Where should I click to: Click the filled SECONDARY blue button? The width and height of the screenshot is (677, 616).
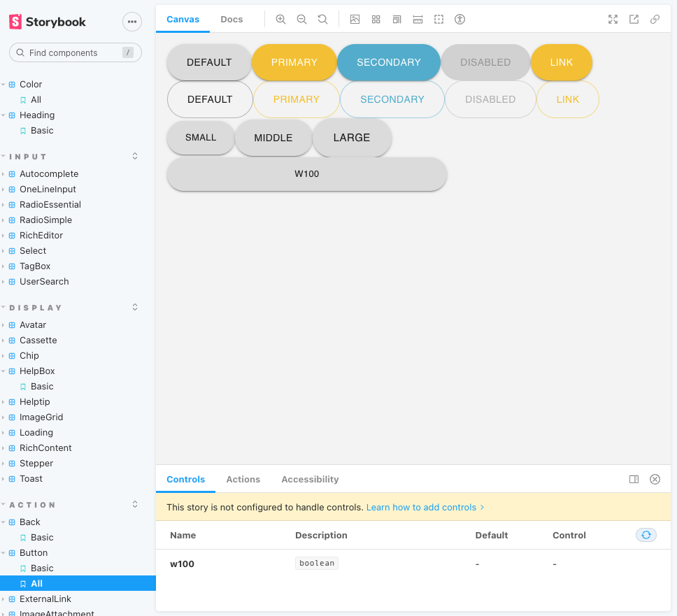coord(389,62)
